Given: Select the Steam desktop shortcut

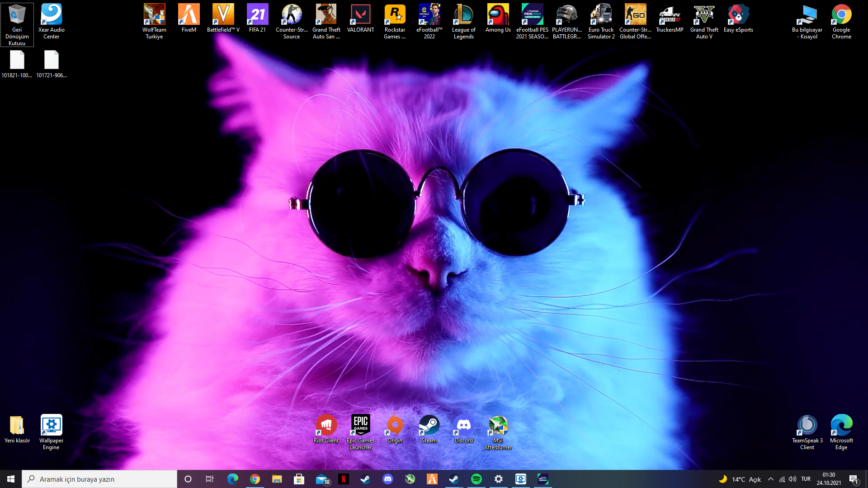Looking at the screenshot, I should click(x=429, y=429).
